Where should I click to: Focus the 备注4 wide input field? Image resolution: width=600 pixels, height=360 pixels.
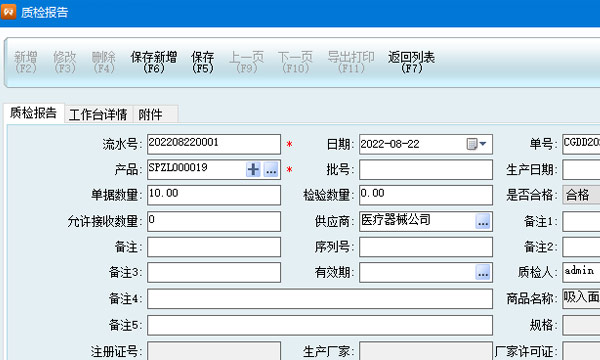(320, 298)
